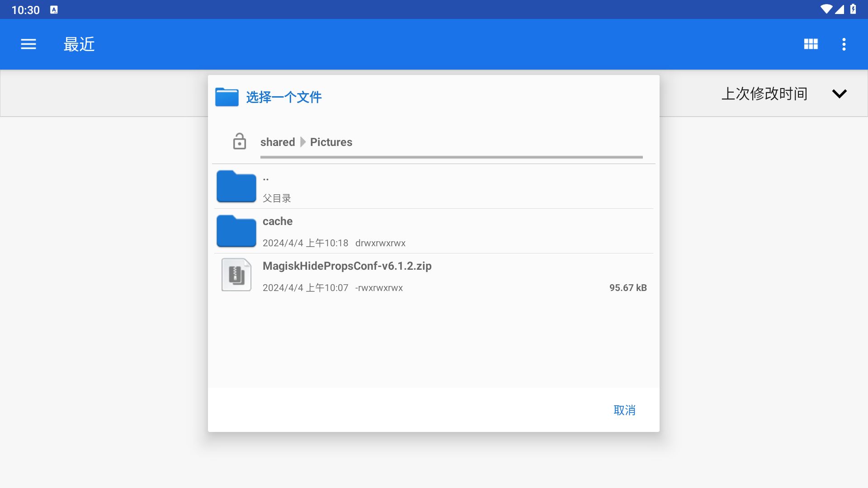This screenshot has height=488, width=868.
Task: Tap the Wi-Fi status icon
Action: (x=826, y=9)
